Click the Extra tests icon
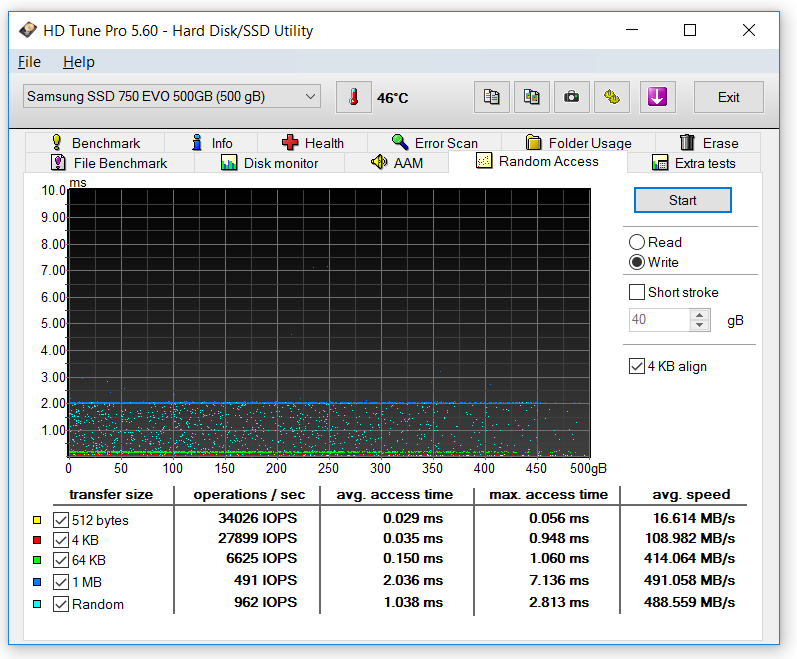Image resolution: width=797 pixels, height=659 pixels. 660,163
